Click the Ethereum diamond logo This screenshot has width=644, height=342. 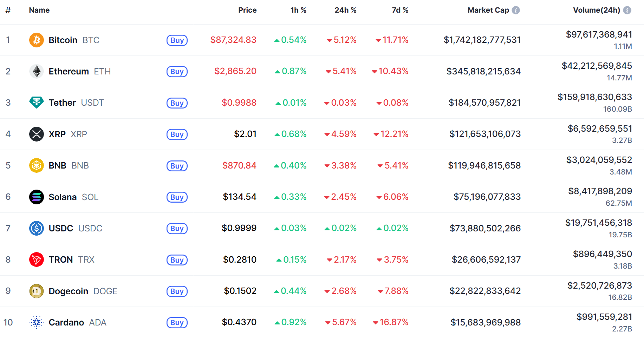(37, 71)
